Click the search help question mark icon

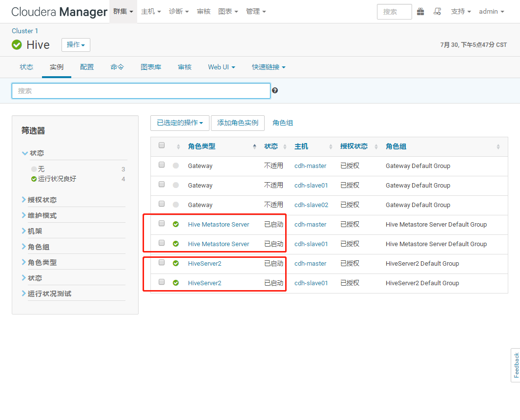(275, 90)
